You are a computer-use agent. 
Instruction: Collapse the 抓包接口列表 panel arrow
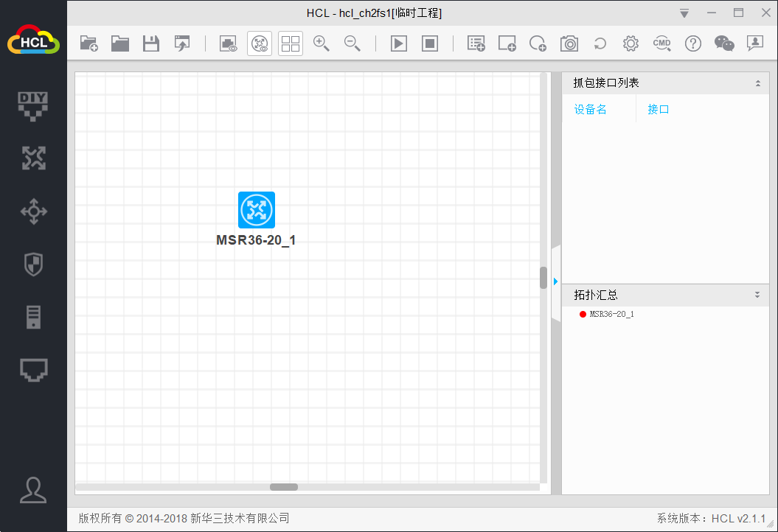[x=757, y=83]
